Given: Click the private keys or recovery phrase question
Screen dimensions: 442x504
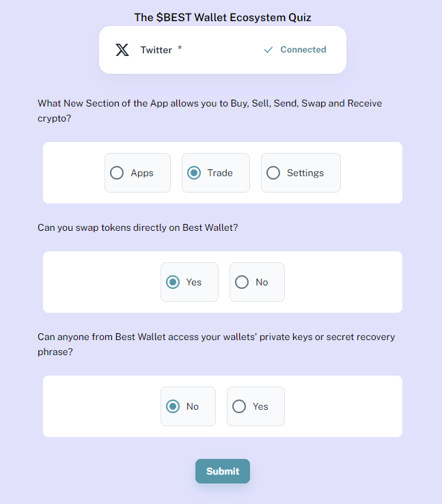Looking at the screenshot, I should [216, 344].
